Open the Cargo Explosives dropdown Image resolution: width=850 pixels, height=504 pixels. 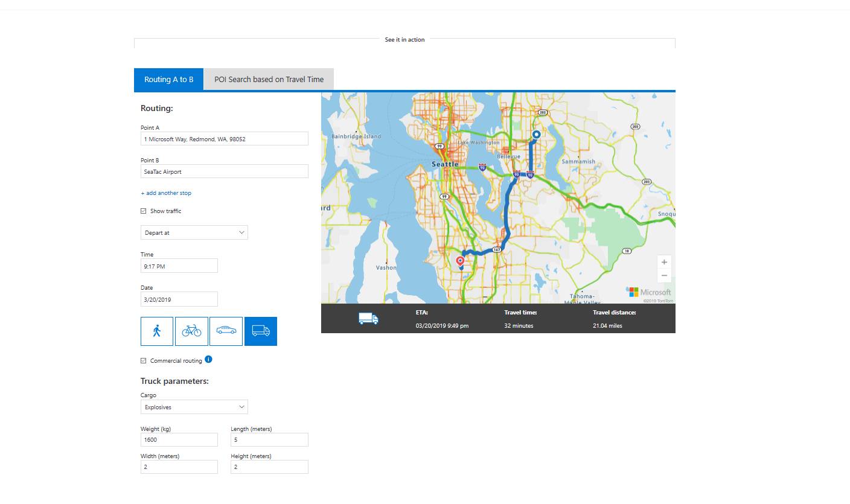point(194,407)
